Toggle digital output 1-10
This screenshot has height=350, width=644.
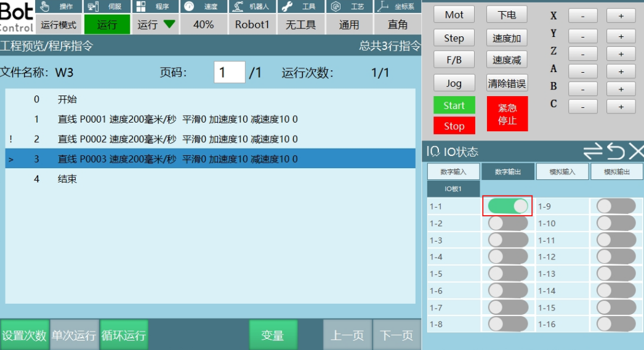pyautogui.click(x=616, y=223)
